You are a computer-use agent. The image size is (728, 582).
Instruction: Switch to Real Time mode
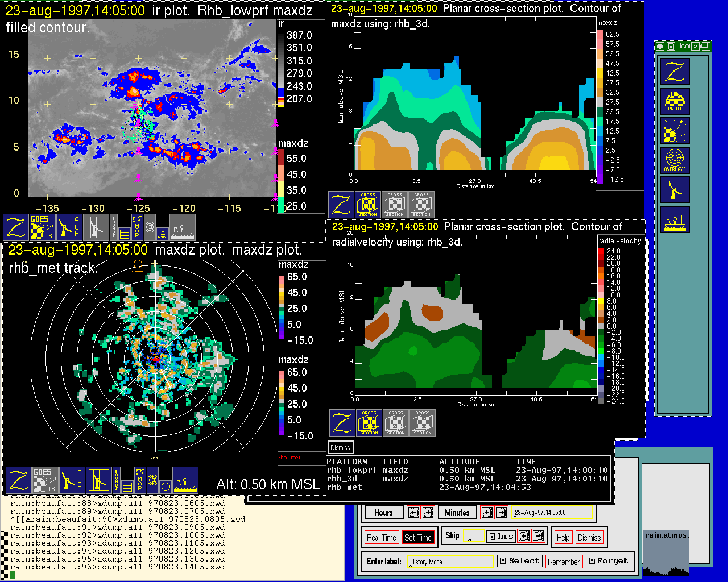(381, 537)
